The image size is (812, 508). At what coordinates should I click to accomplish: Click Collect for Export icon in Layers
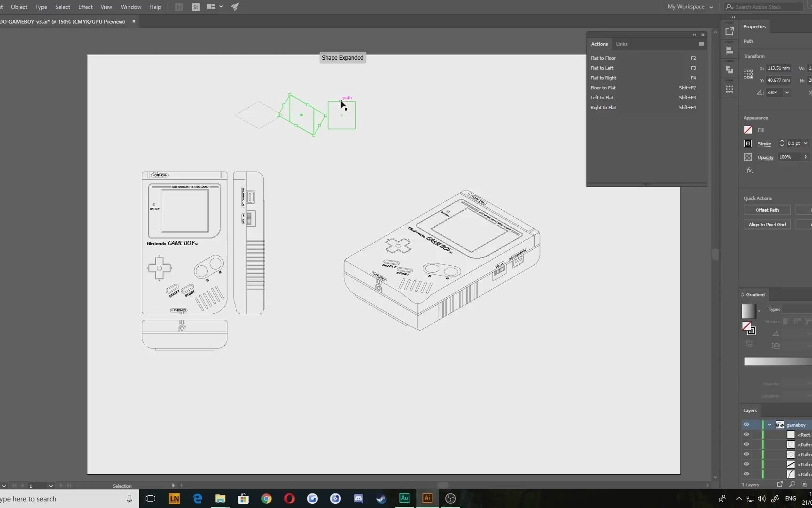pos(780,484)
